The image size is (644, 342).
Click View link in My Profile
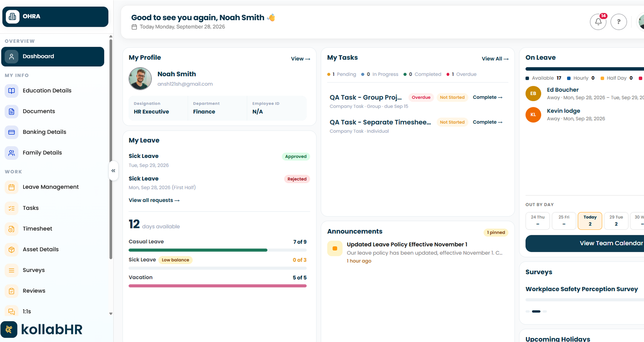[300, 59]
